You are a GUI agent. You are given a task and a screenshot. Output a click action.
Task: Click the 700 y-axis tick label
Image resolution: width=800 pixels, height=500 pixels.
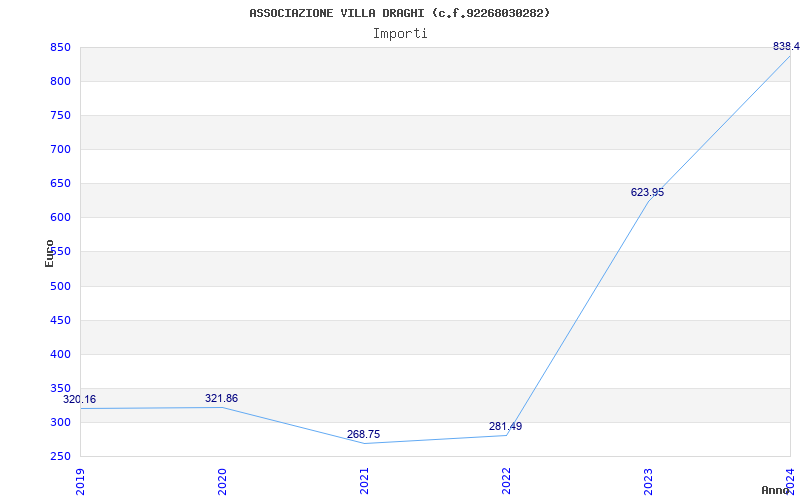pos(60,149)
